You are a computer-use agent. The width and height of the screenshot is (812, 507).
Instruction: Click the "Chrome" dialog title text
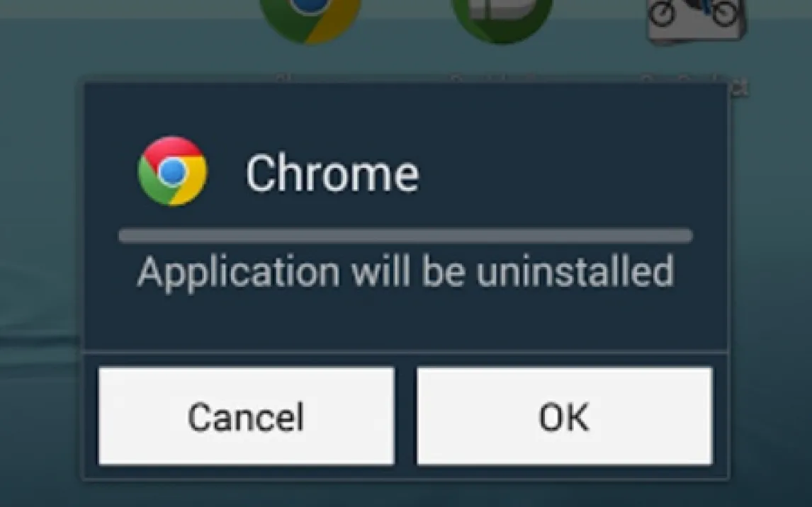pyautogui.click(x=332, y=173)
